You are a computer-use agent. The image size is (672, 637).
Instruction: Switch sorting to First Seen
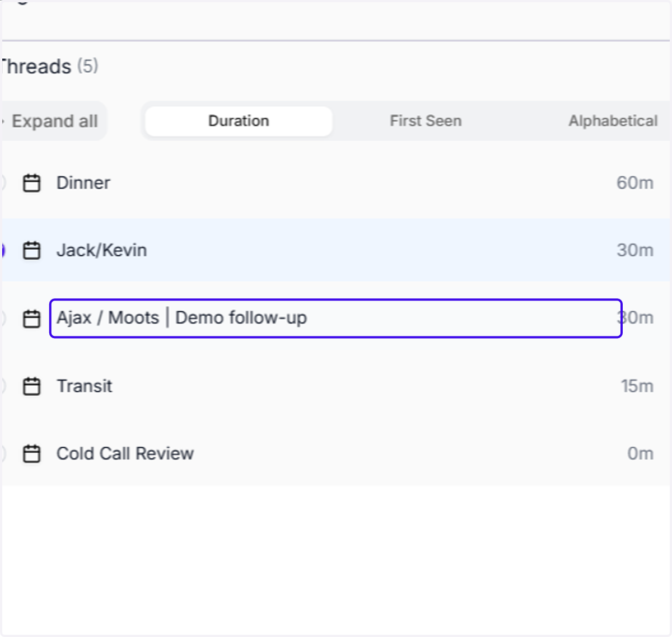click(426, 121)
